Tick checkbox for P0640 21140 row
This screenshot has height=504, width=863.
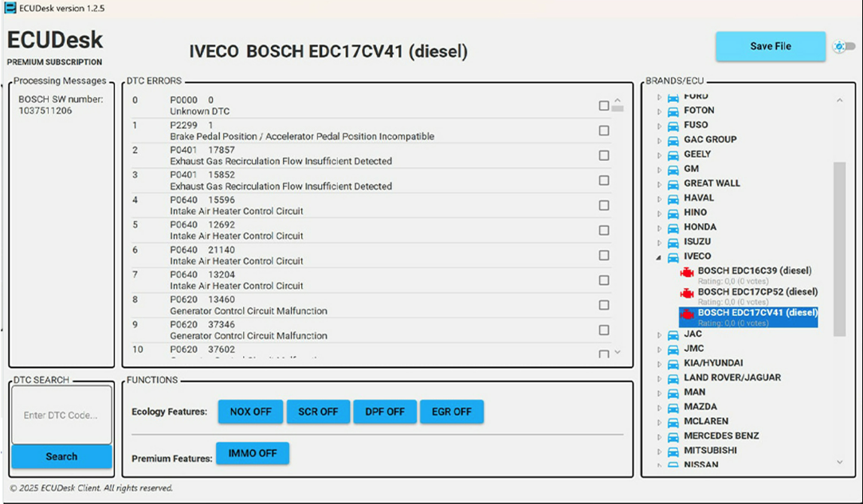(x=604, y=256)
